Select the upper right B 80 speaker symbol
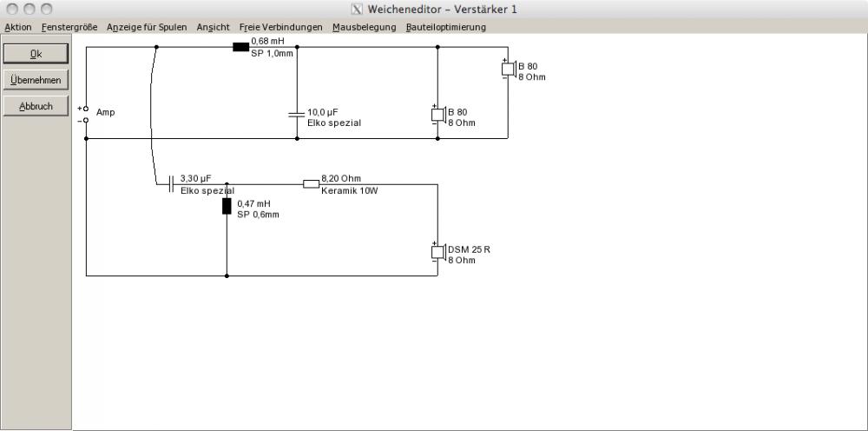The height and width of the screenshot is (431, 868). pos(509,69)
